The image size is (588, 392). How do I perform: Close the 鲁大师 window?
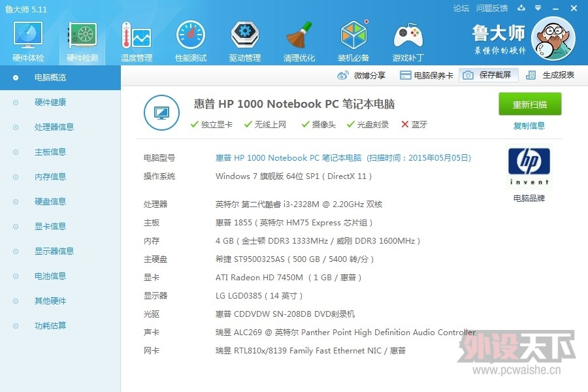click(x=574, y=8)
